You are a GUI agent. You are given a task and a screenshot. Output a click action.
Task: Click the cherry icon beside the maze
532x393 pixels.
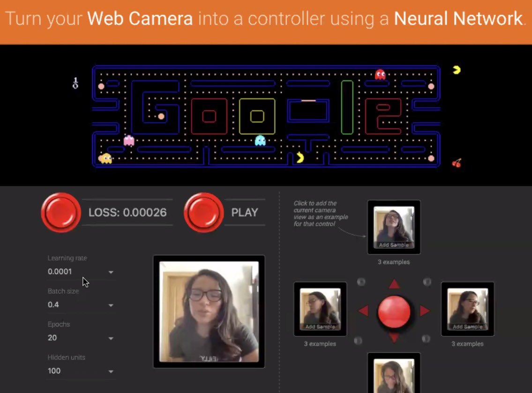tap(457, 163)
